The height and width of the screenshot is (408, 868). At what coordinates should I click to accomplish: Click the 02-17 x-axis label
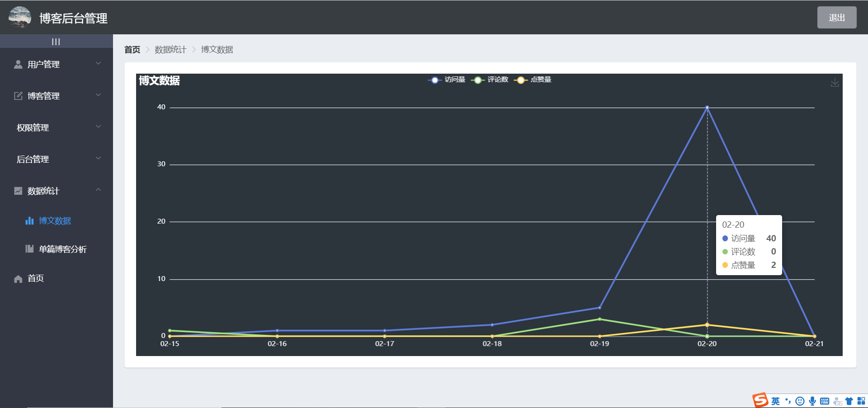pos(385,344)
